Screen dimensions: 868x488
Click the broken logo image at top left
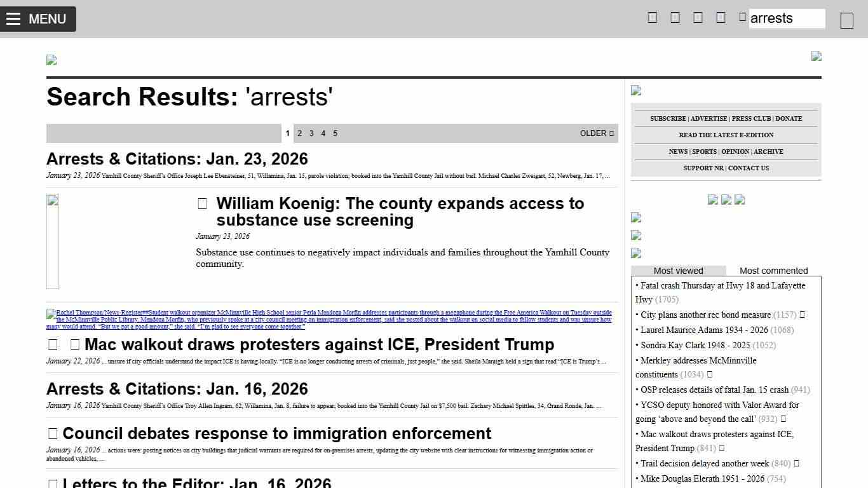tap(51, 60)
